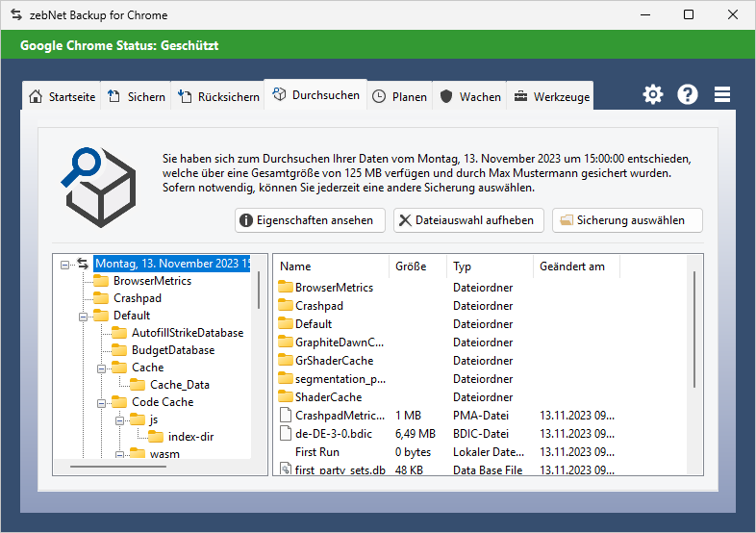Select Montag, 13. November 2023 tree root
This screenshot has height=533, width=756.
click(172, 264)
